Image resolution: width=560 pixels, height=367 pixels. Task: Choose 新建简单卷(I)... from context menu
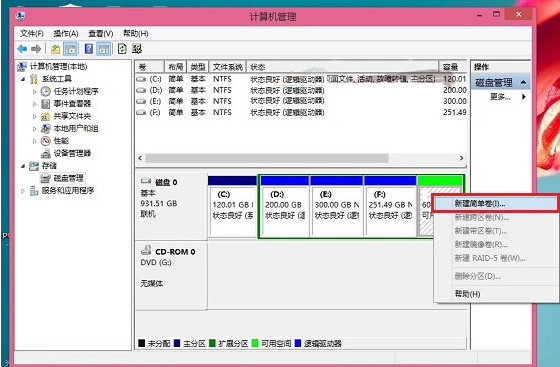pyautogui.click(x=495, y=204)
